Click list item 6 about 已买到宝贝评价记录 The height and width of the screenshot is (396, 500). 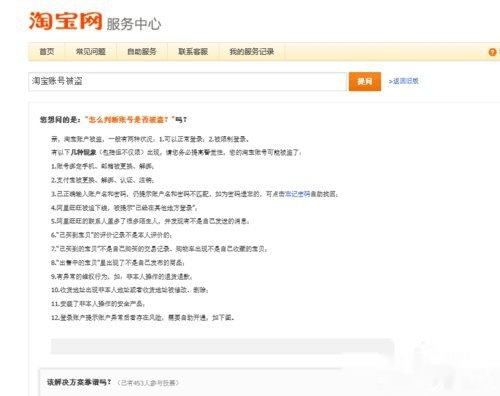[112, 235]
